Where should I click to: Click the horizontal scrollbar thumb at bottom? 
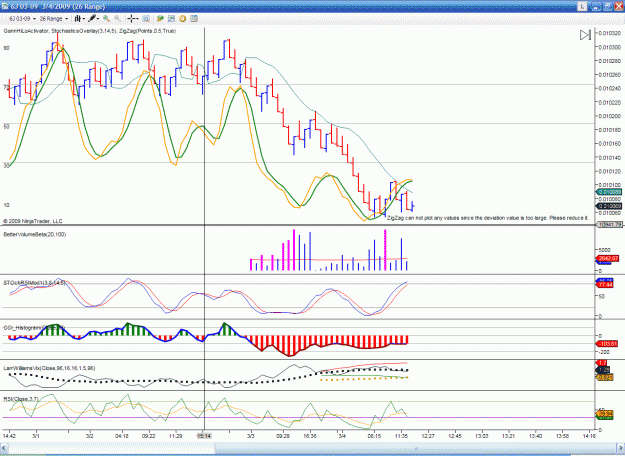[416, 449]
